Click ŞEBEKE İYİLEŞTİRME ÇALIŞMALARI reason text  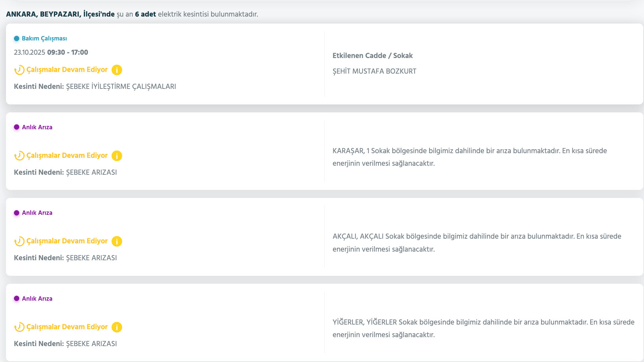(121, 87)
